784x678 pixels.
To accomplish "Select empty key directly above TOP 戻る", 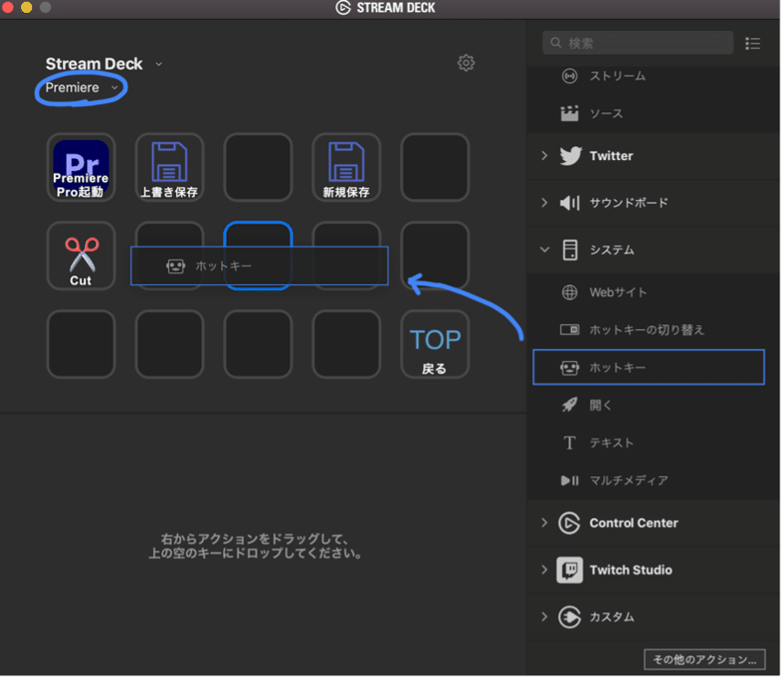I will click(435, 256).
